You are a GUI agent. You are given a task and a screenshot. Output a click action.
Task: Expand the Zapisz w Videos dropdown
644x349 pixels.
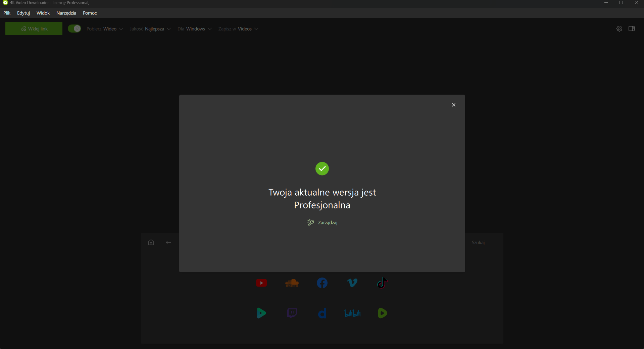click(x=238, y=29)
